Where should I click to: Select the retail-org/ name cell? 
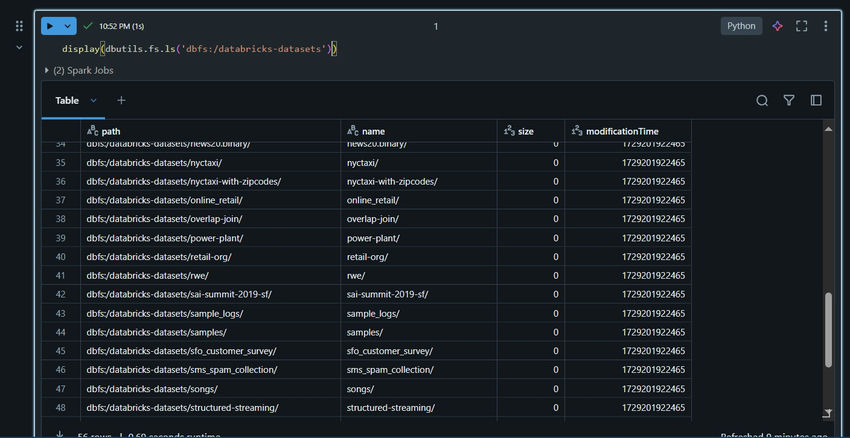pyautogui.click(x=418, y=257)
